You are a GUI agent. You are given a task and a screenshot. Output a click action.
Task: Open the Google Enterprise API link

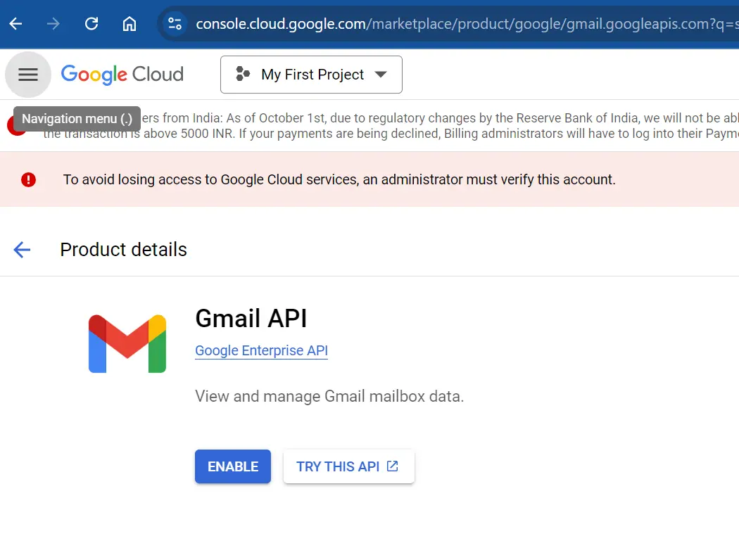tap(262, 351)
